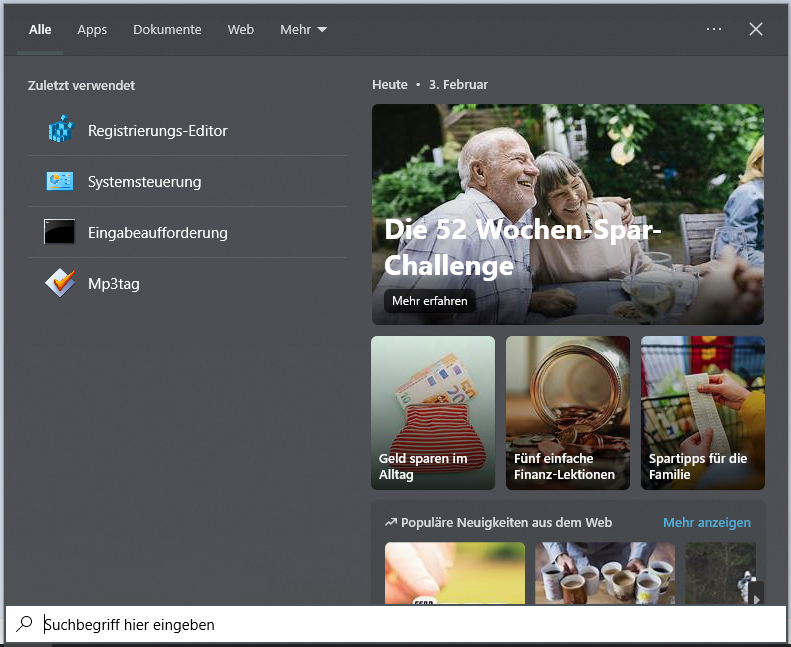Click the trending arrow icon beside Populäre Neuigkeiten
This screenshot has height=647, width=791.
(391, 522)
